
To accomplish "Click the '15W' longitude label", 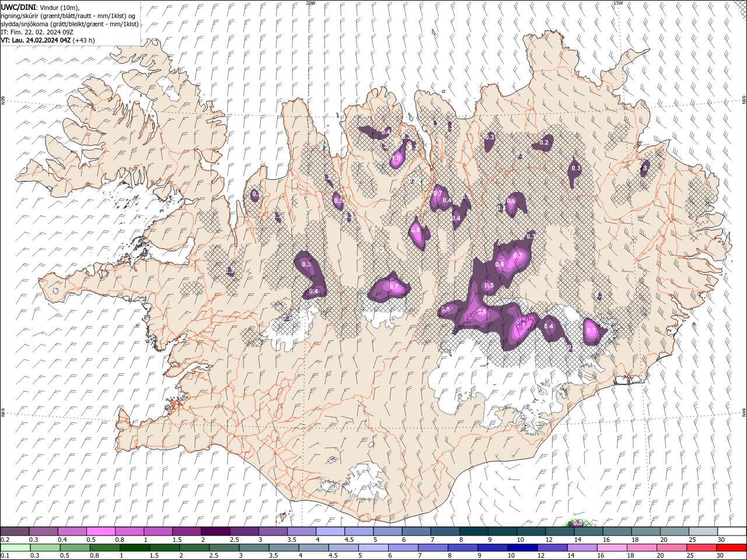I will pos(618,3).
